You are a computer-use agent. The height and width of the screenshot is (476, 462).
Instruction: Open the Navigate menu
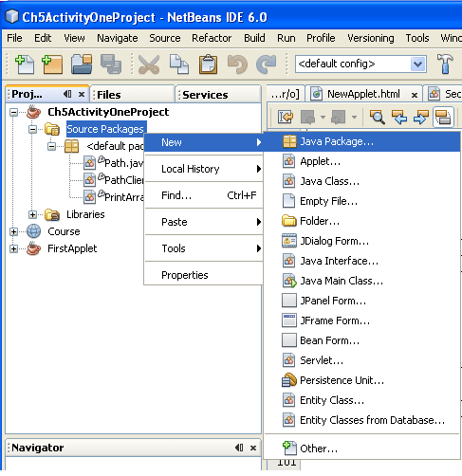(118, 38)
